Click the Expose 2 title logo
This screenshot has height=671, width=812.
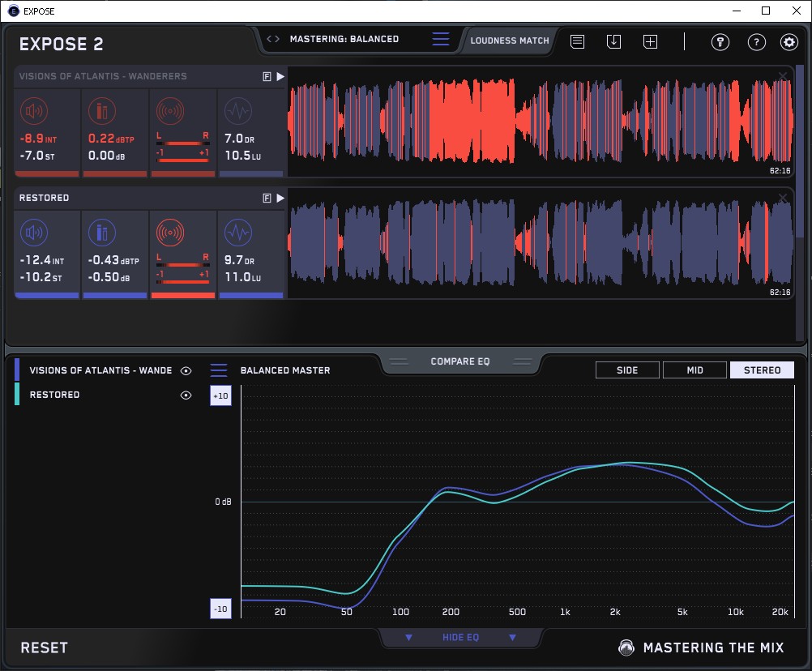click(x=61, y=44)
